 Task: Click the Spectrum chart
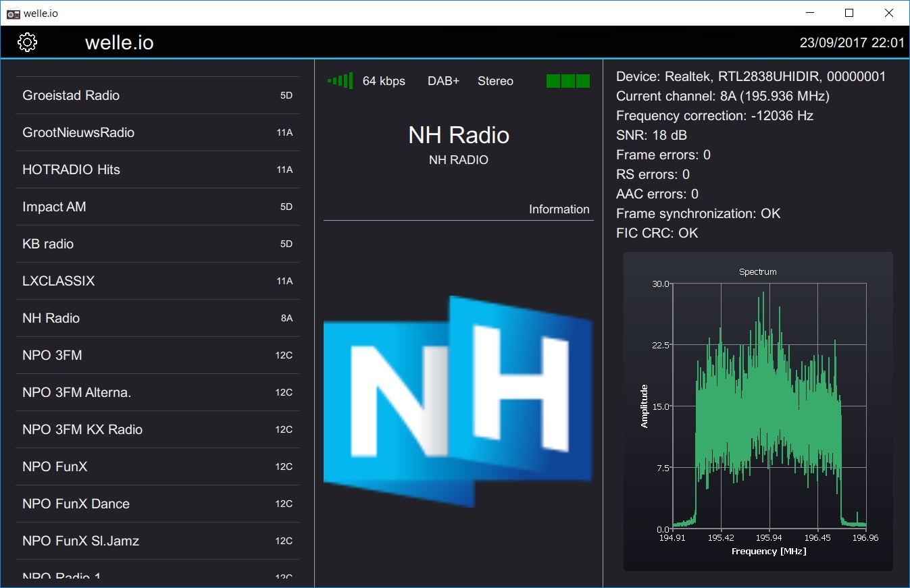click(x=758, y=411)
